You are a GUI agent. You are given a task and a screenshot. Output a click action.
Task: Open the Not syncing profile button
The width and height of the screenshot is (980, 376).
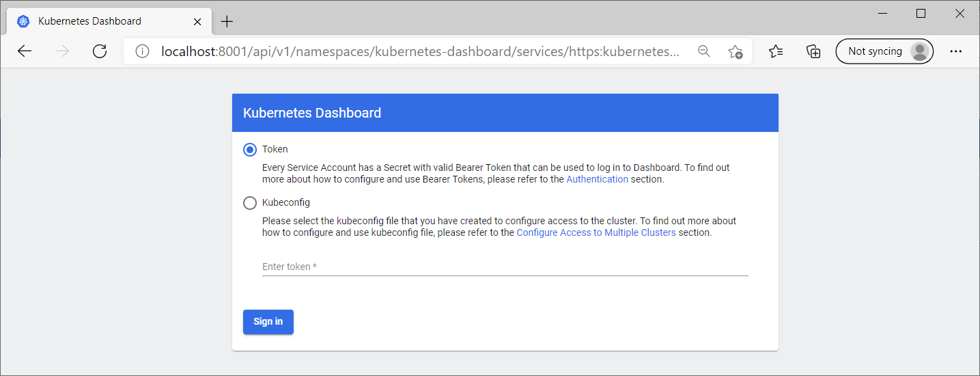click(x=884, y=51)
